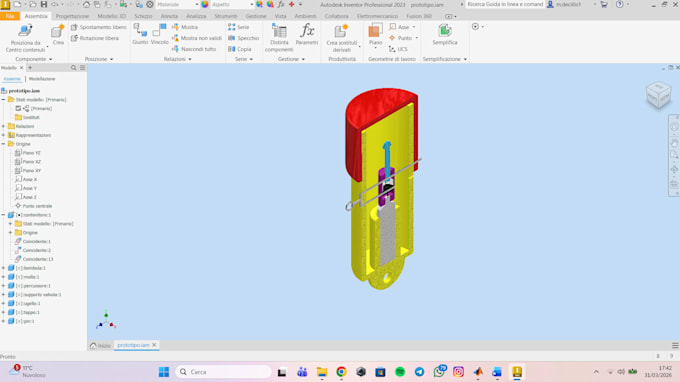Screen dimensions: 680x382
Task: Expand the percussore:1 component
Action: tap(3, 286)
